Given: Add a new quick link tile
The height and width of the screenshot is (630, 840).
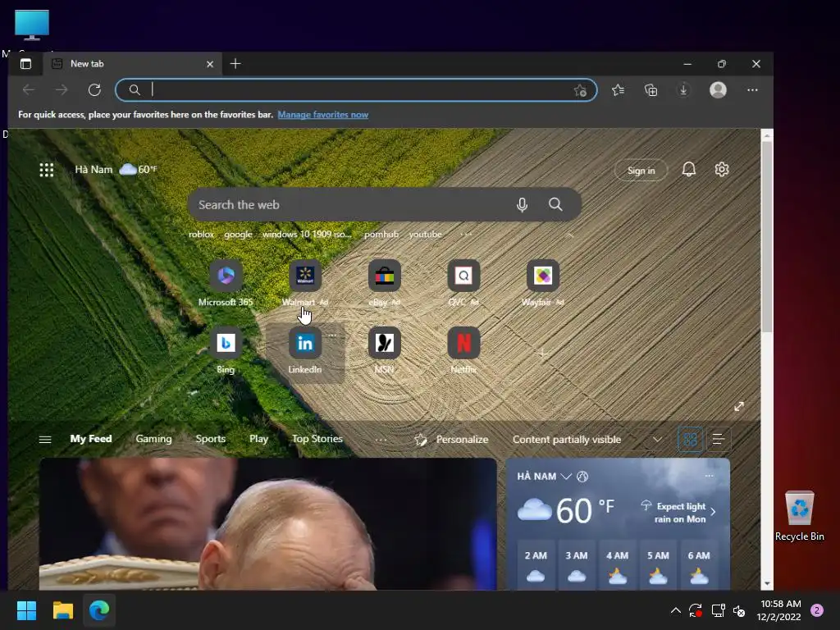Looking at the screenshot, I should click(x=543, y=353).
